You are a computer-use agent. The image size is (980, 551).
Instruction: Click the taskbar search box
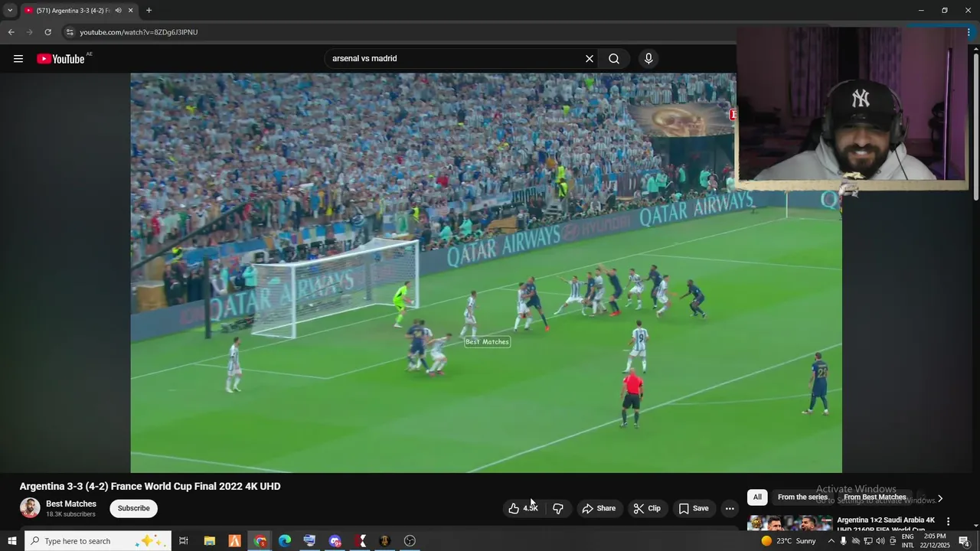98,541
